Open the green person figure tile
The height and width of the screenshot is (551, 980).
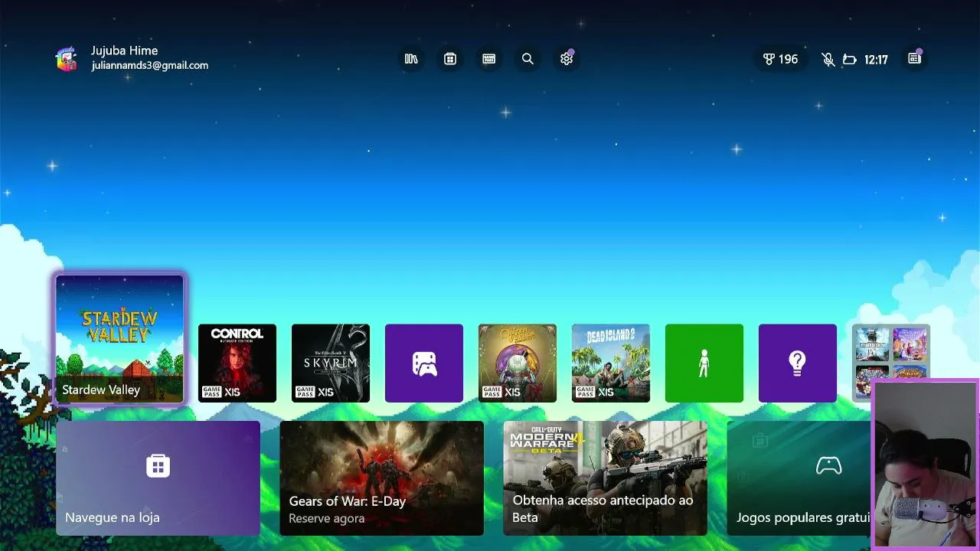pos(704,363)
